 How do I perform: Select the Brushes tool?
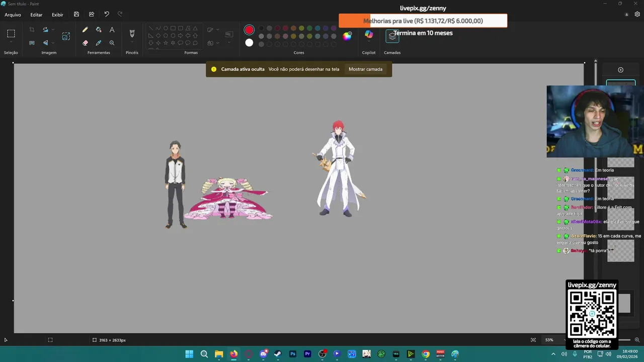pyautogui.click(x=132, y=33)
